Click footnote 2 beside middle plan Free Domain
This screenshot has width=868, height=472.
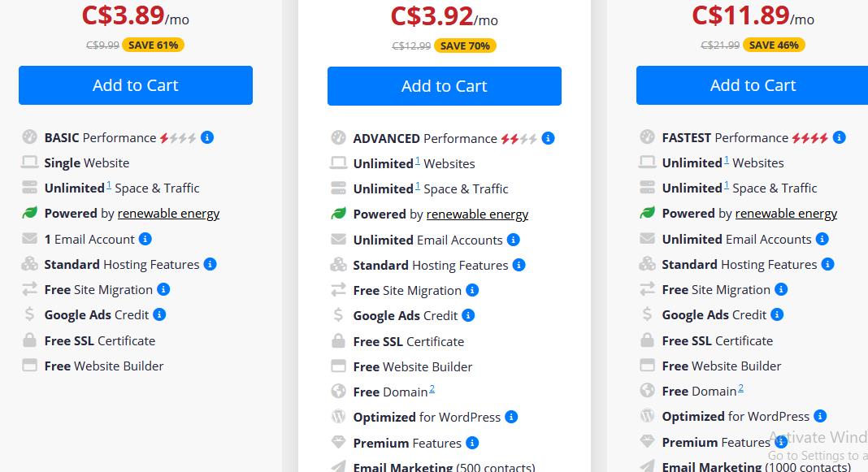[x=432, y=389]
